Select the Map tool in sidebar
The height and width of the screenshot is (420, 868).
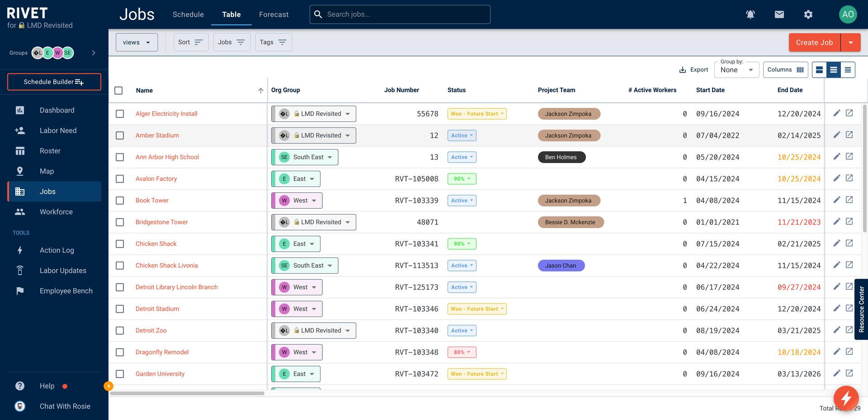click(x=47, y=171)
